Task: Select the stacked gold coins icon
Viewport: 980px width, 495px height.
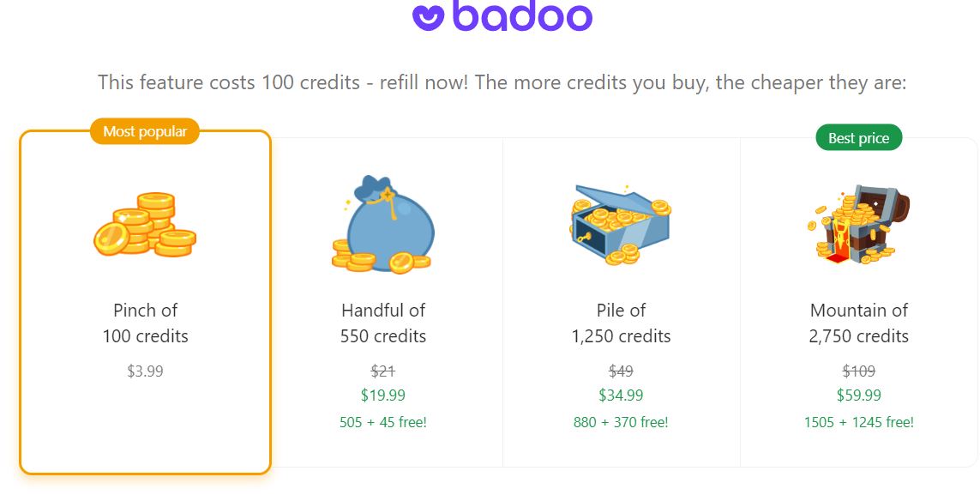Action: coord(145,225)
